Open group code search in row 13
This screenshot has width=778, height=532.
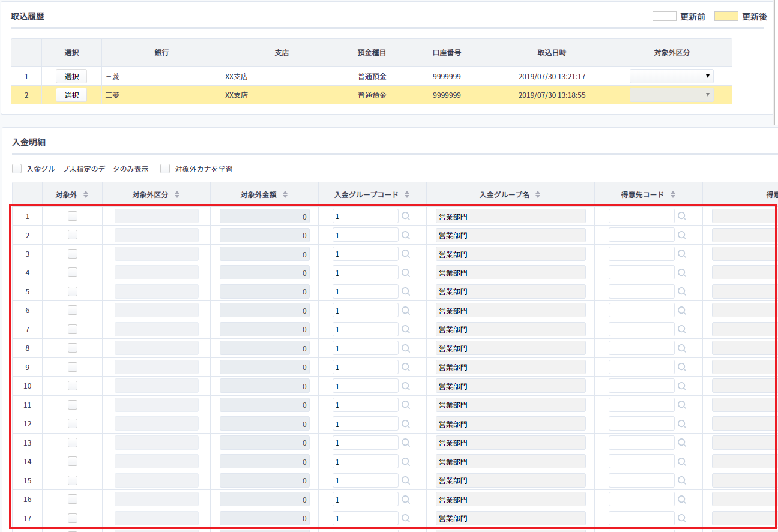(406, 443)
